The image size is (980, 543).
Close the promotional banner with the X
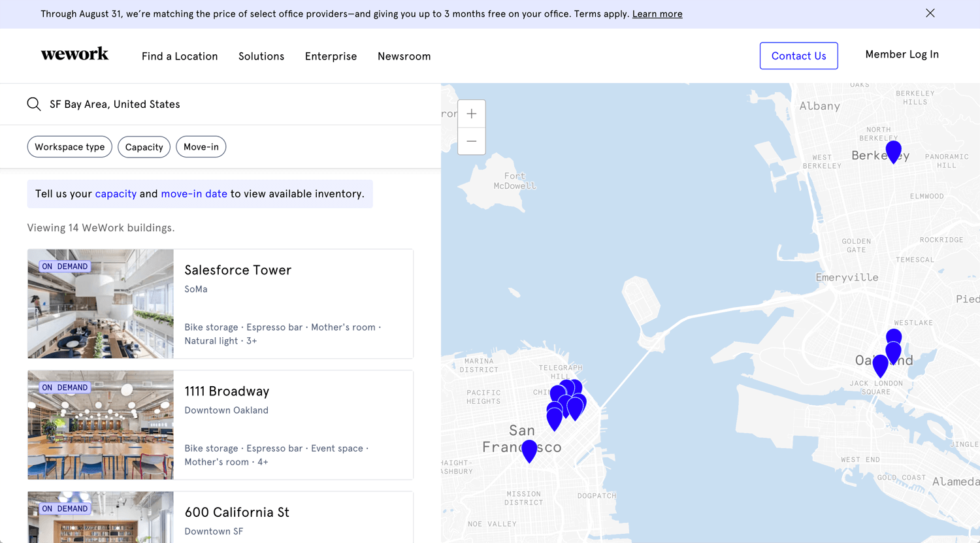[930, 13]
